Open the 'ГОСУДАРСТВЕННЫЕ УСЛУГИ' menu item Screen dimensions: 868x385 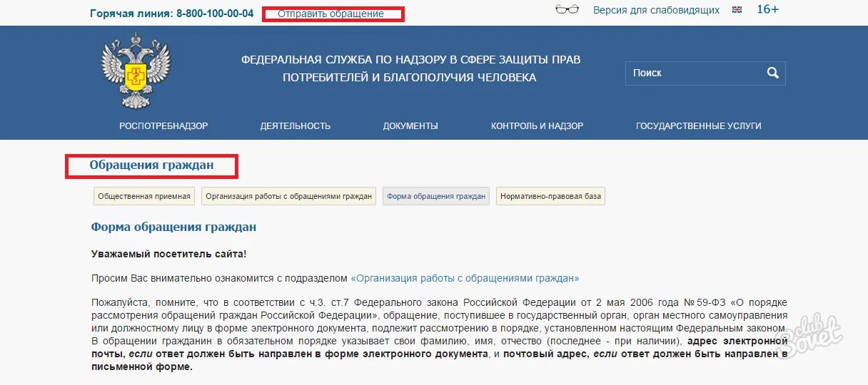(699, 125)
